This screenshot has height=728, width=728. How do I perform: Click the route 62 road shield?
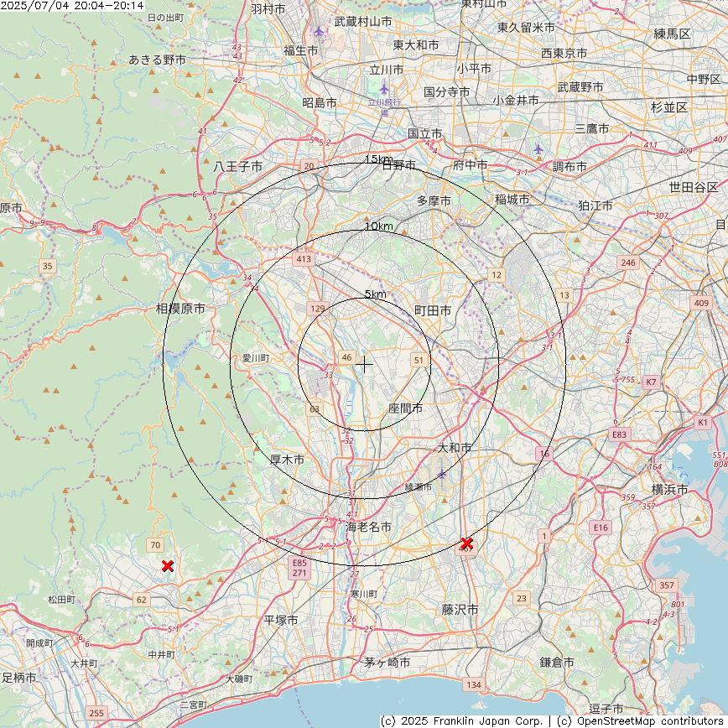[x=142, y=600]
